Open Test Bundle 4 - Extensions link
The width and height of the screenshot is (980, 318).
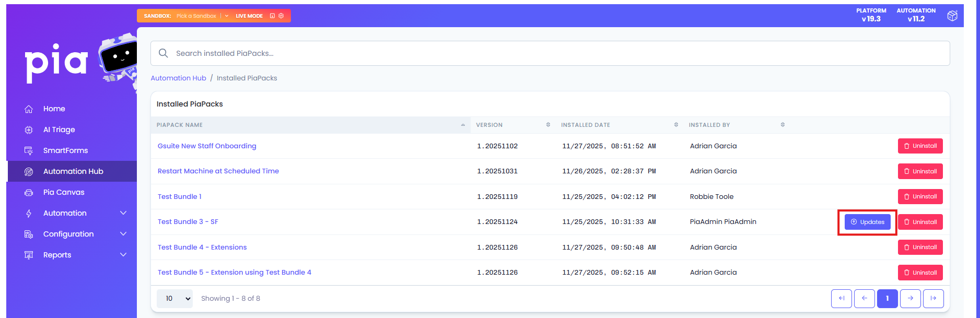coord(202,248)
